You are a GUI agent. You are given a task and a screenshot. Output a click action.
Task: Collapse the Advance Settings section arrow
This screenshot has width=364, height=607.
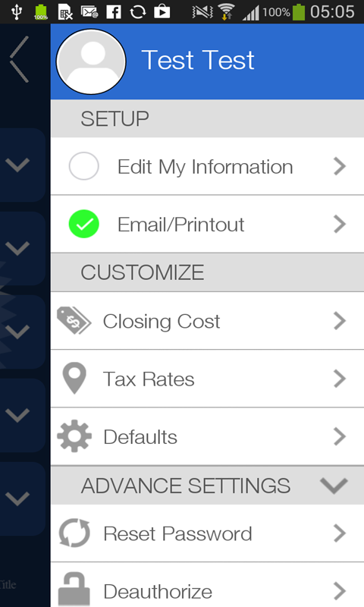[334, 485]
